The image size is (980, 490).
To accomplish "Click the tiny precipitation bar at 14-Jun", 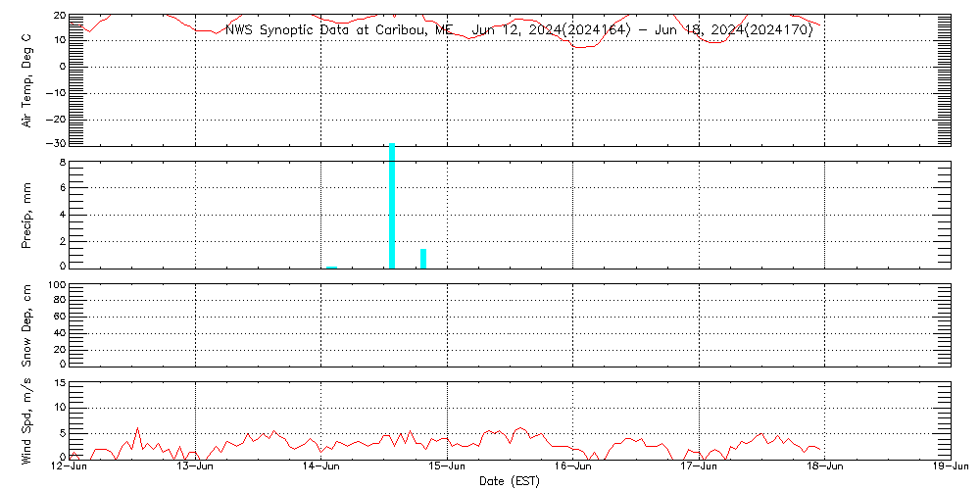I will [331, 266].
